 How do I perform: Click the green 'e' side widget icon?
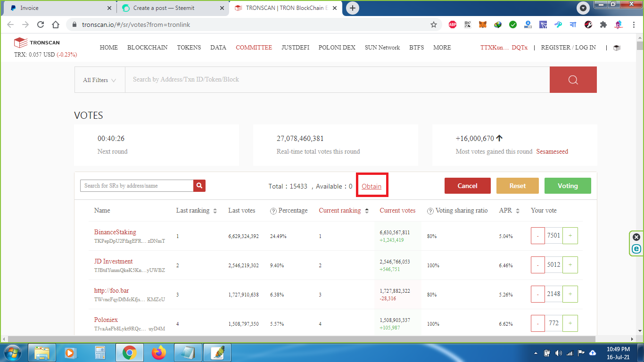(x=636, y=249)
